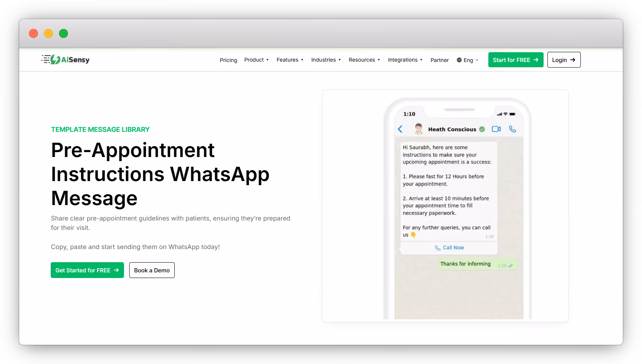Screen dimensions: 642x364
Task: Expand the Product menu
Action: (x=256, y=60)
